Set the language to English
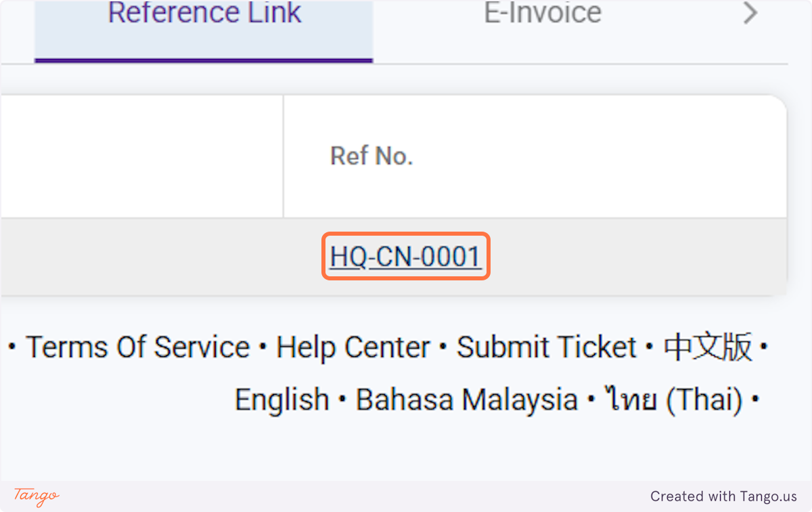 point(282,399)
